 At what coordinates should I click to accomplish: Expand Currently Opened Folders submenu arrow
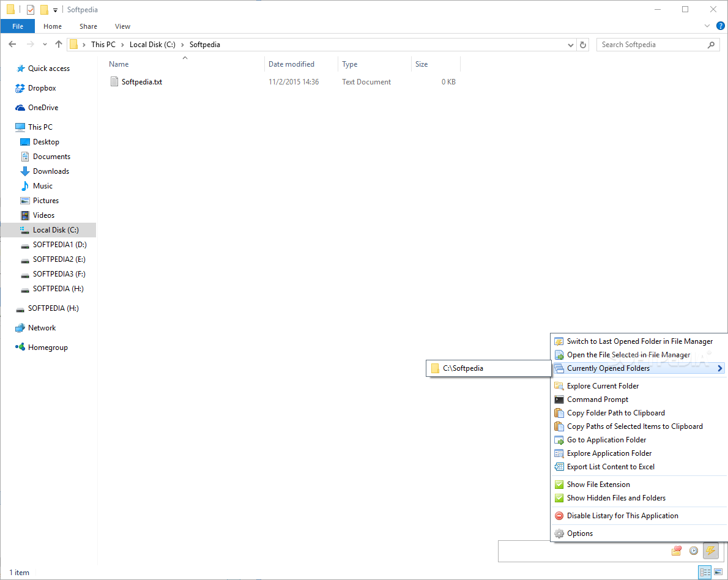(x=720, y=368)
